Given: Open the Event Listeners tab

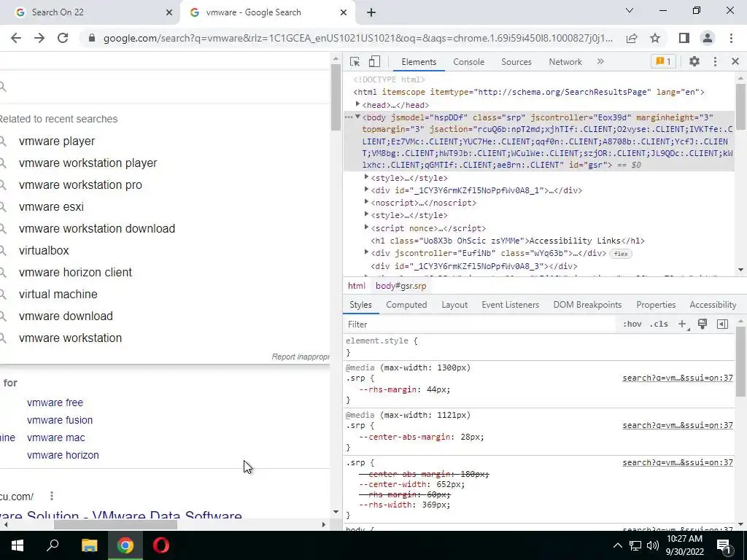Looking at the screenshot, I should click(510, 305).
